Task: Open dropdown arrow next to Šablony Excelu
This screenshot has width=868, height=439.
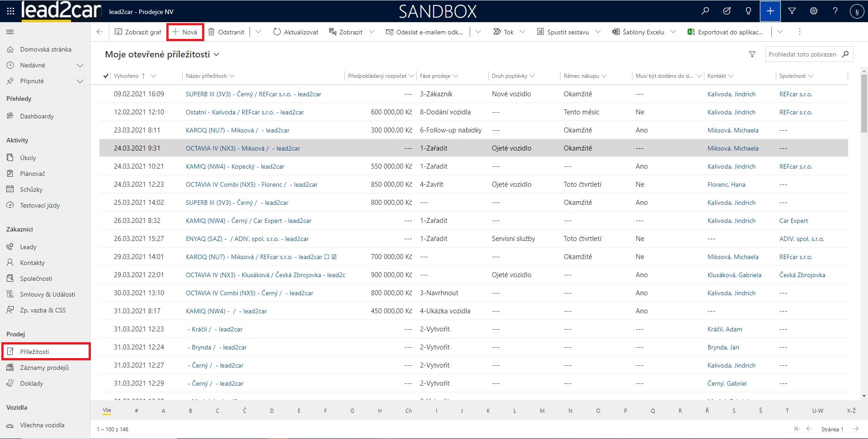Action: (673, 32)
